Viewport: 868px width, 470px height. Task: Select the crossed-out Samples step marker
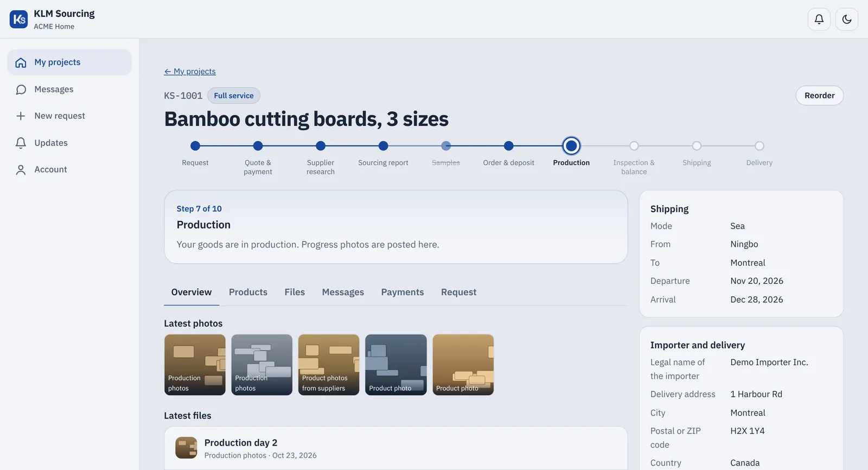(446, 146)
